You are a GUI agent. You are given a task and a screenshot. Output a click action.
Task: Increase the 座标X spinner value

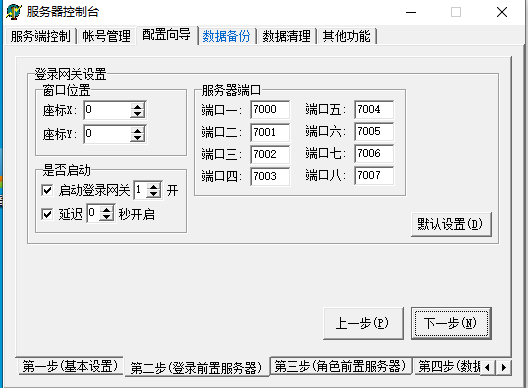137,107
